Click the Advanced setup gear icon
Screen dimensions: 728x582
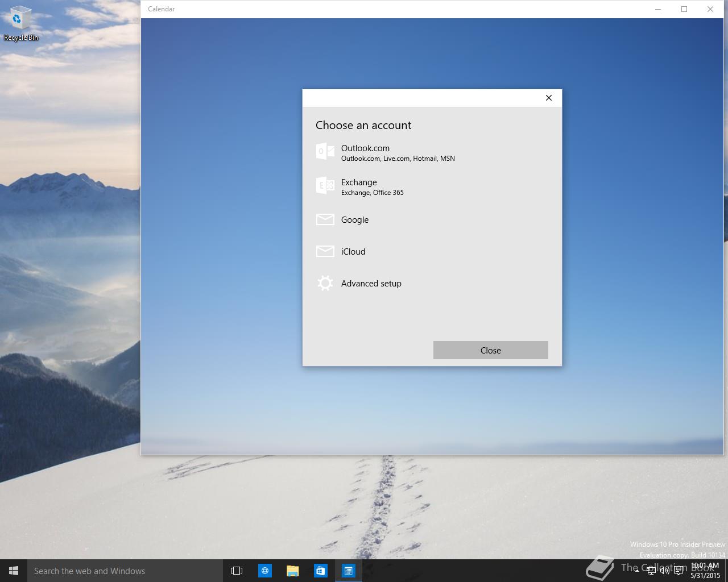325,283
